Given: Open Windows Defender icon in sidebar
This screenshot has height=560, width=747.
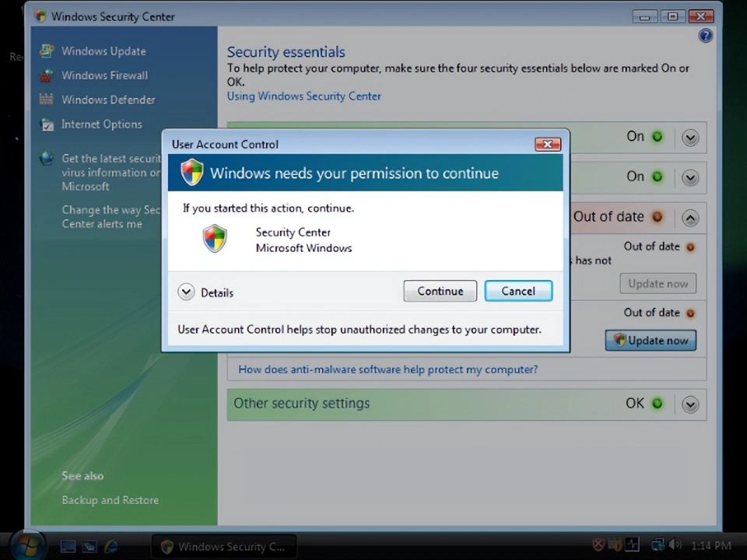Looking at the screenshot, I should point(47,100).
